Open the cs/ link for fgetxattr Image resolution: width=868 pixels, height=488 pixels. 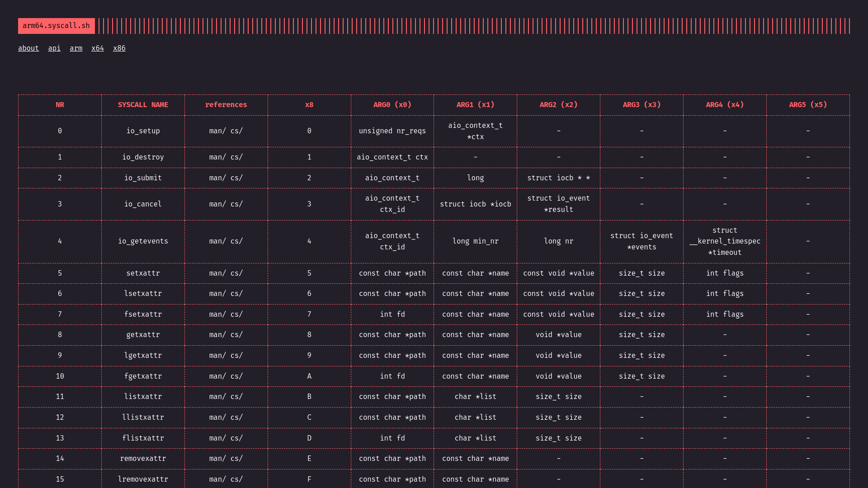237,376
